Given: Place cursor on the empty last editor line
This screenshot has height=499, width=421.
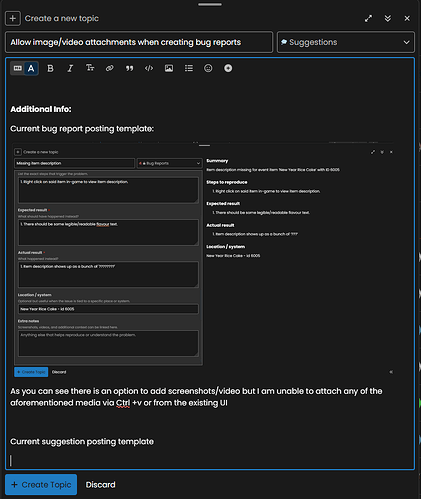Looking at the screenshot, I should pyautogui.click(x=210, y=461).
